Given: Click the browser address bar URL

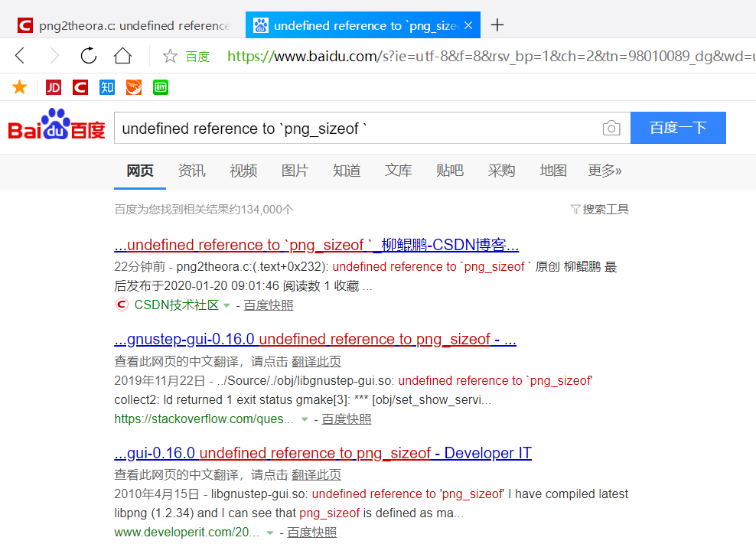Looking at the screenshot, I should [490, 57].
